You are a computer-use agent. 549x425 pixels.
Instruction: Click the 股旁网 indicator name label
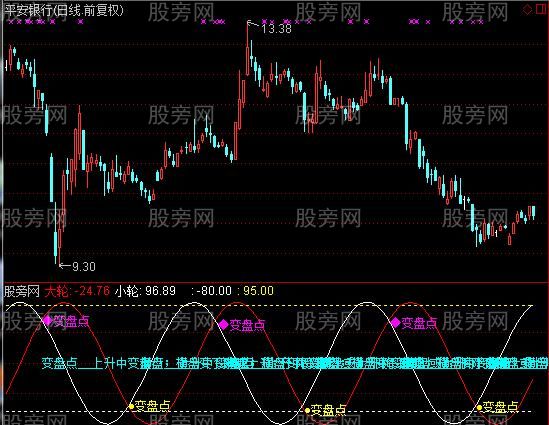pos(22,291)
